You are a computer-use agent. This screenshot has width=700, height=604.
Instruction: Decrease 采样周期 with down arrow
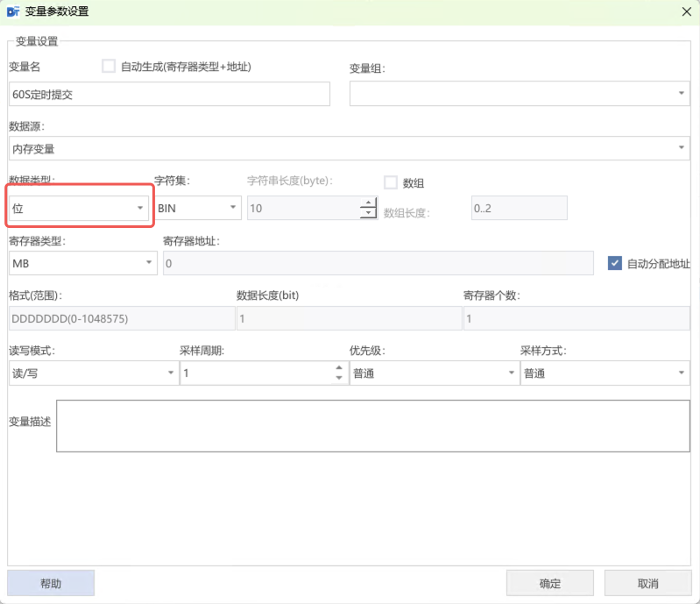pos(338,379)
